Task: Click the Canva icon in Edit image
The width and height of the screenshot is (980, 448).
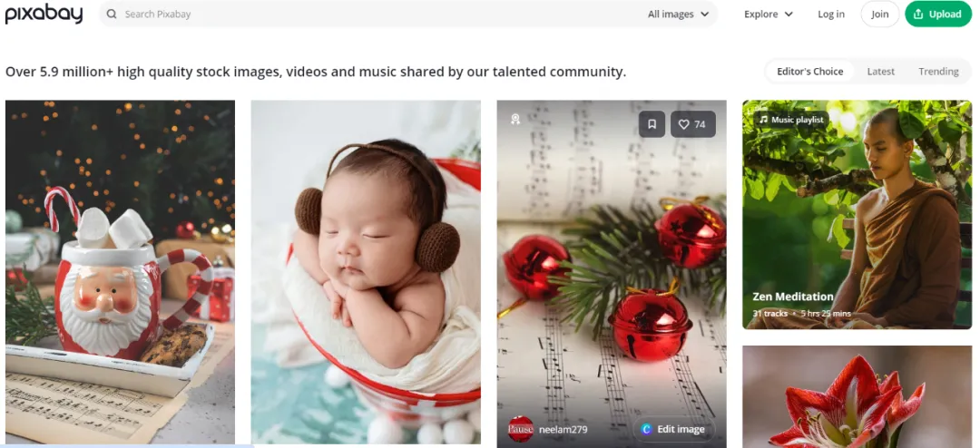Action: click(647, 429)
